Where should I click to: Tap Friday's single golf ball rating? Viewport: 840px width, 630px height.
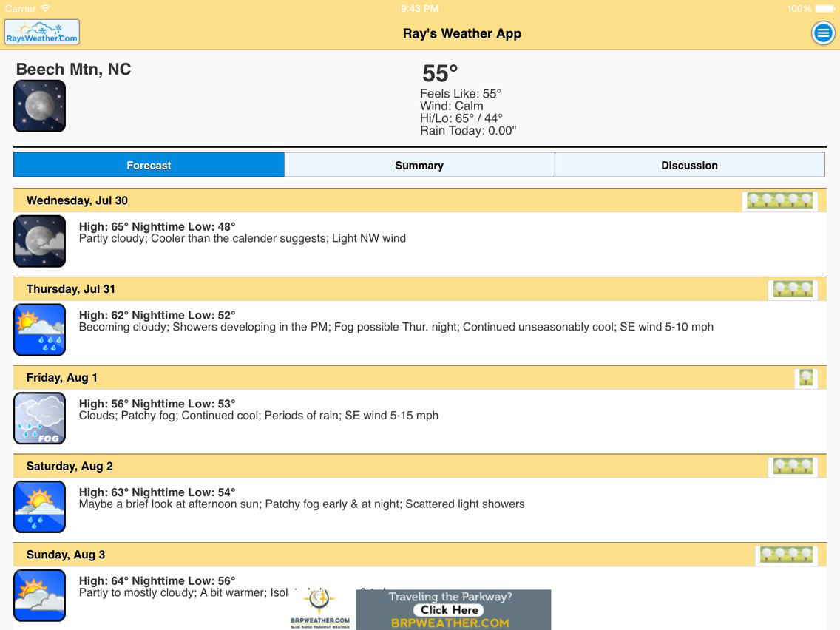[x=806, y=378]
